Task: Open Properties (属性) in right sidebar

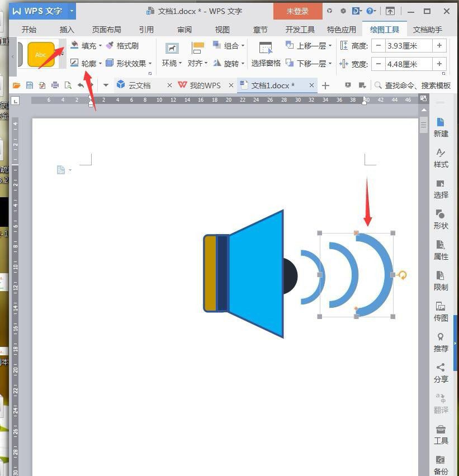Action: 441,250
